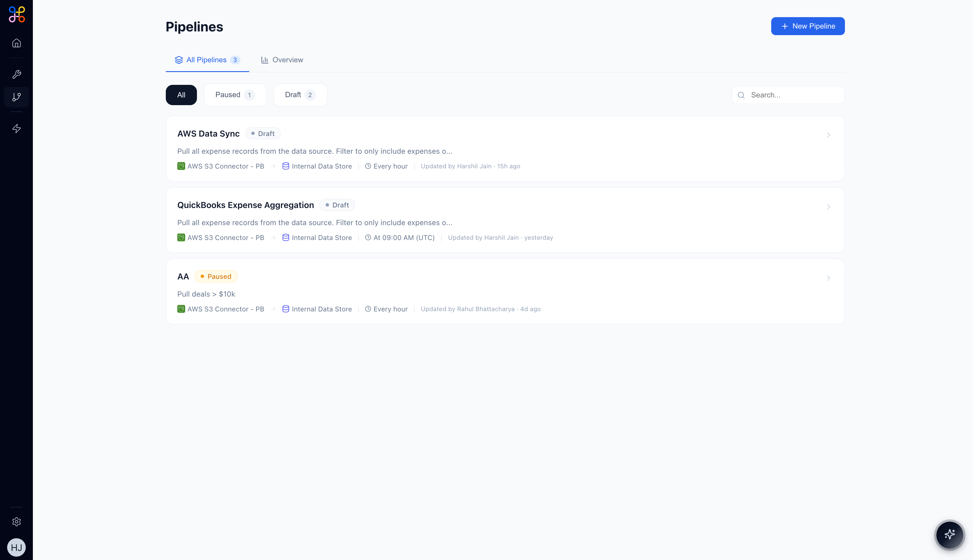The width and height of the screenshot is (973, 560).
Task: Switch to the Overview tab
Action: (282, 60)
